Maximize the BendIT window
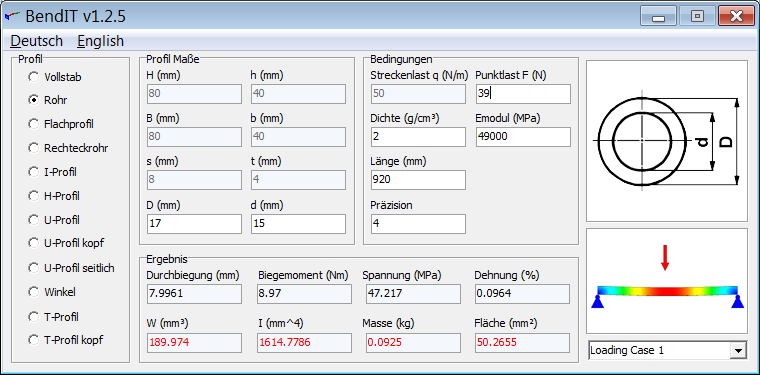The width and height of the screenshot is (760, 375). [697, 16]
